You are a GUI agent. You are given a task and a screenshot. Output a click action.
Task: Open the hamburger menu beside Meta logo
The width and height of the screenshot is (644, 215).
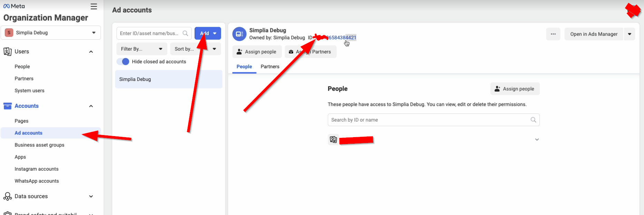pyautogui.click(x=94, y=7)
